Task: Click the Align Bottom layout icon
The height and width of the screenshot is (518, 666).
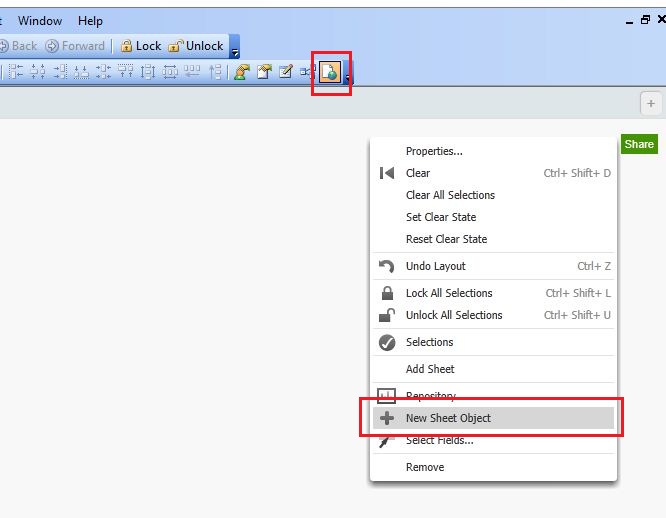Action: (x=82, y=71)
